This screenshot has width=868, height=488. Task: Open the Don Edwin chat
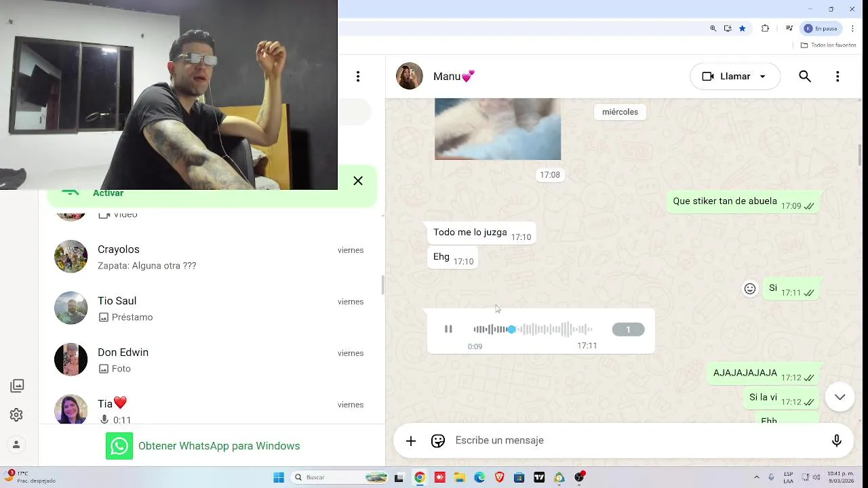pos(210,360)
